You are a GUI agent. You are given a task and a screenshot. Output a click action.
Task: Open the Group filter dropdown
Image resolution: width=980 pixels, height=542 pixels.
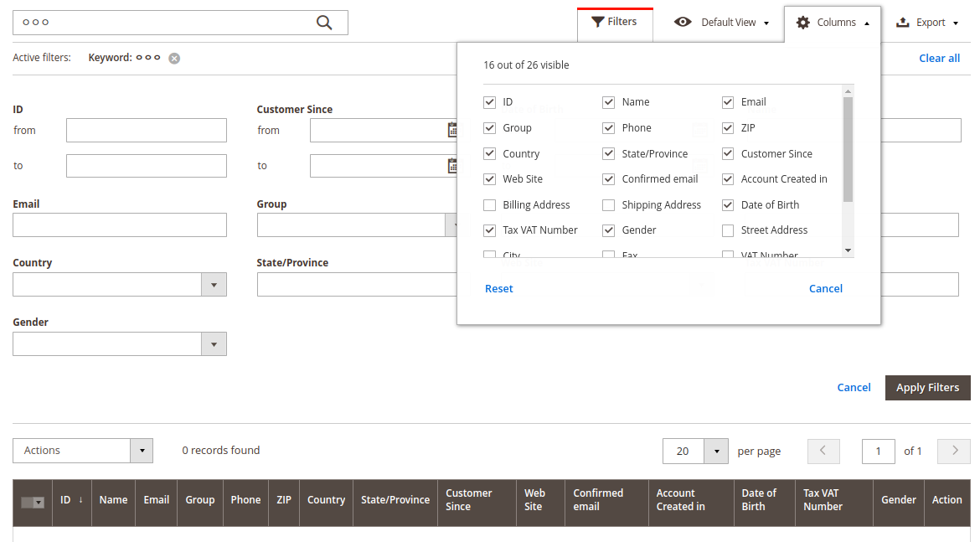click(x=451, y=225)
